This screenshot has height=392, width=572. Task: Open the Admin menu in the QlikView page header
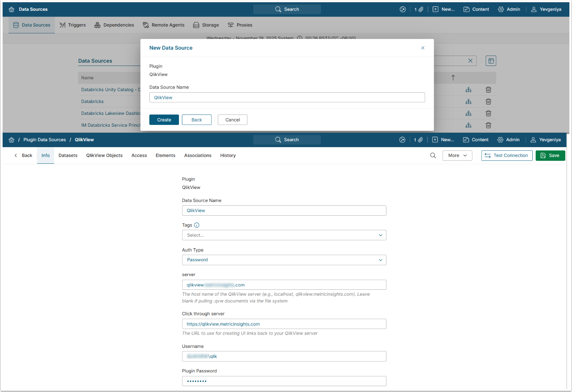[x=509, y=140]
